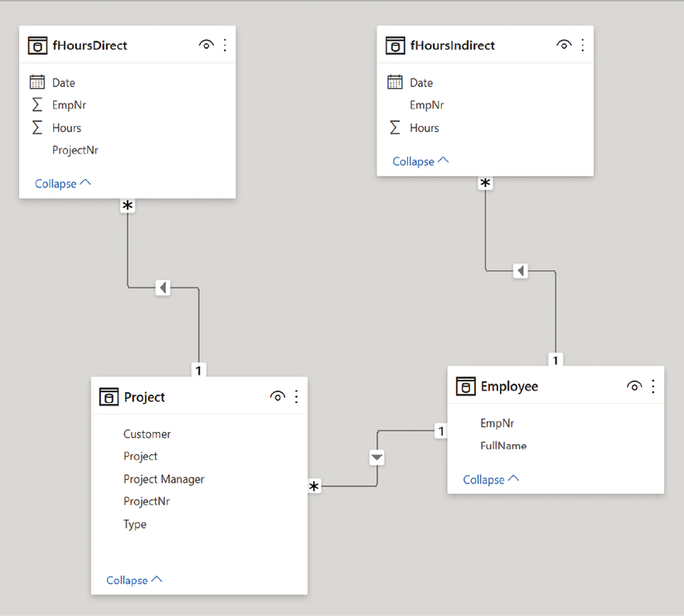This screenshot has width=684, height=616.
Task: Select Type field in Project table
Action: pos(135,524)
